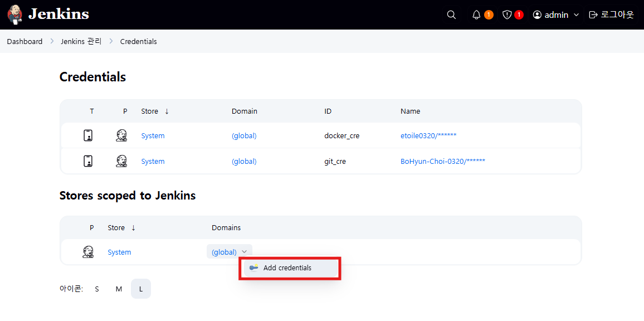Click the T column header
Viewport: 644px width, 321px height.
[x=91, y=111]
